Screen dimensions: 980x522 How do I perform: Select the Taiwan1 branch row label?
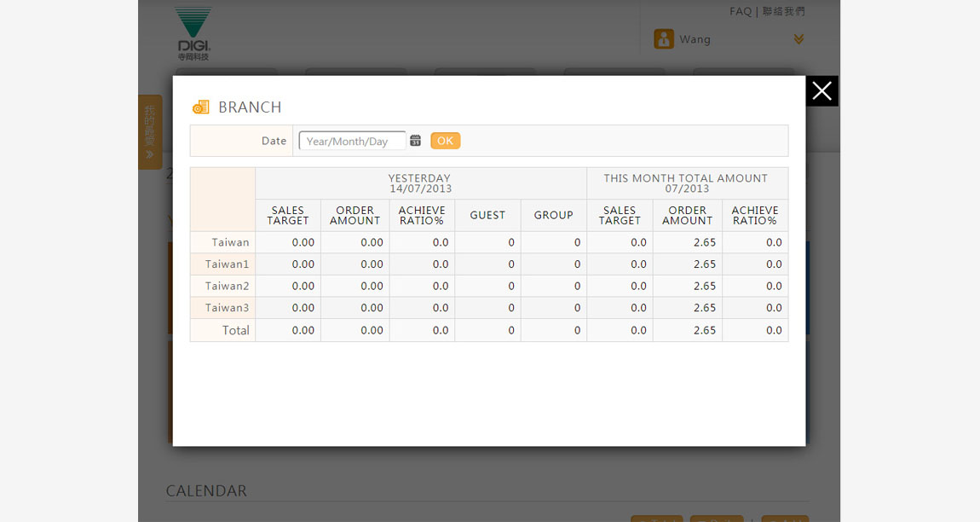coord(227,264)
